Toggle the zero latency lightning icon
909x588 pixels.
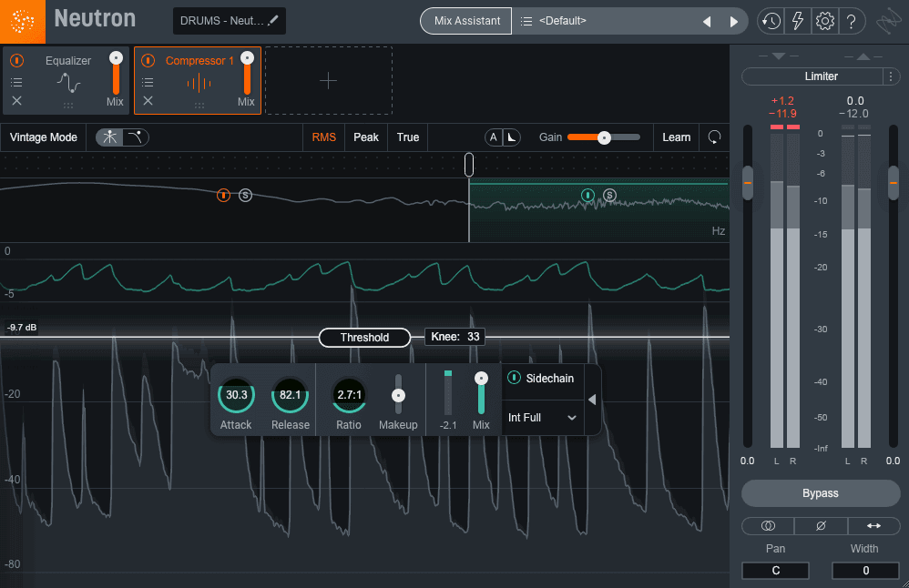798,22
